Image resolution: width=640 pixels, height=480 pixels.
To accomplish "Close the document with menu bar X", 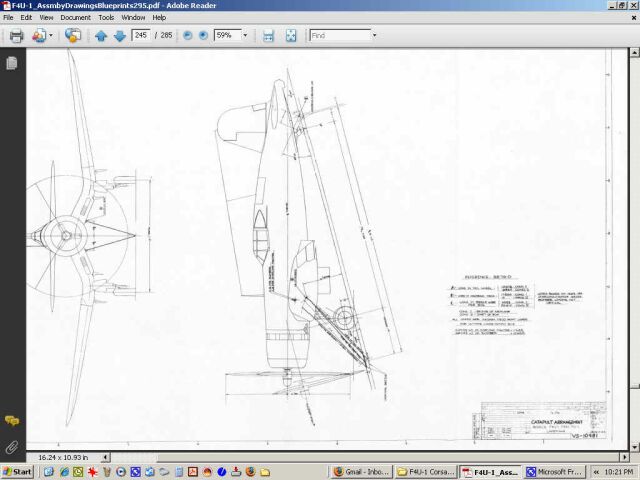I will click(634, 18).
